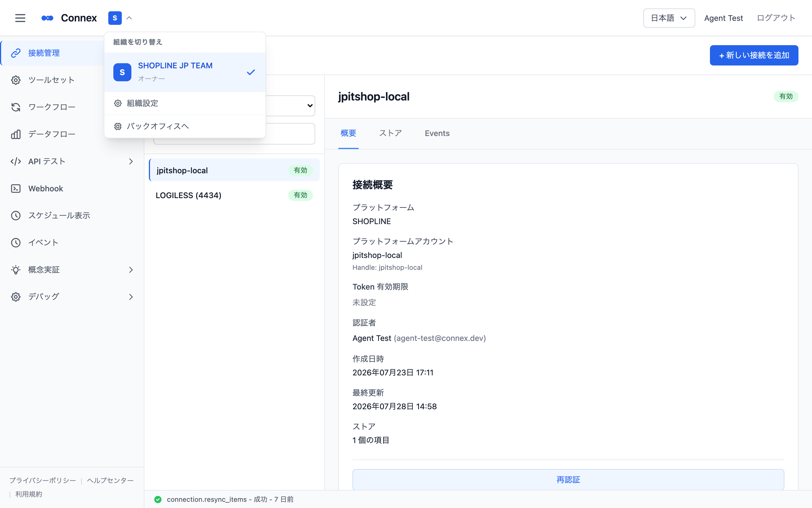This screenshot has height=508, width=812.
Task: Expand the 概念実証 submenu chevron
Action: point(131,270)
